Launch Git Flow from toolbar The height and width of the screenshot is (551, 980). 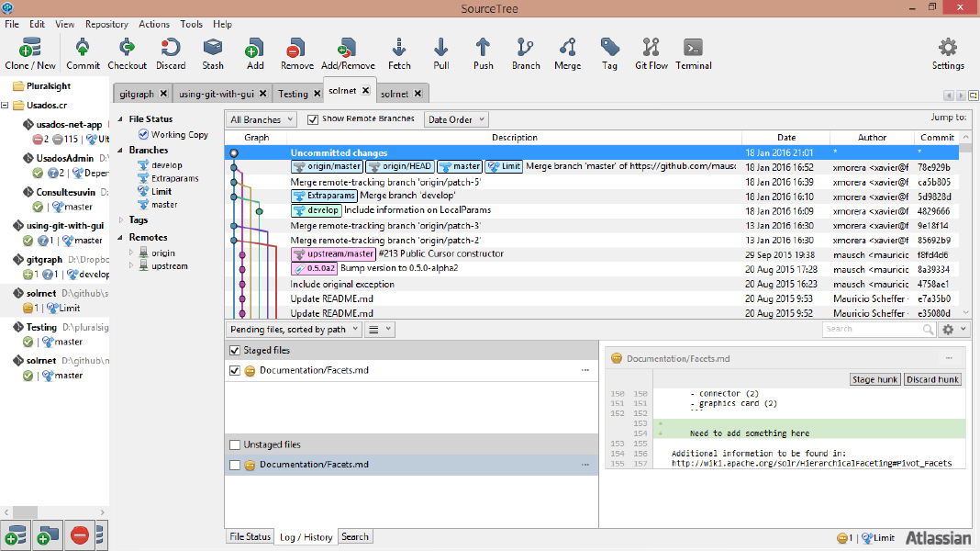point(651,48)
